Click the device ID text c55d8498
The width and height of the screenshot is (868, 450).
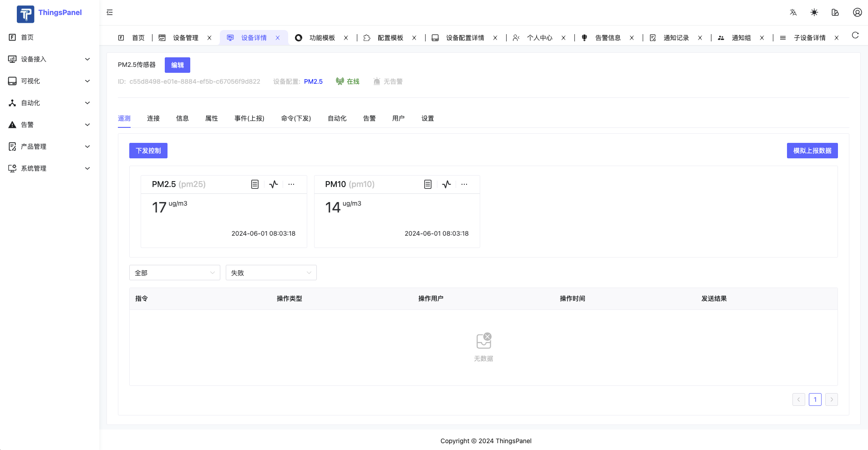[x=195, y=81]
